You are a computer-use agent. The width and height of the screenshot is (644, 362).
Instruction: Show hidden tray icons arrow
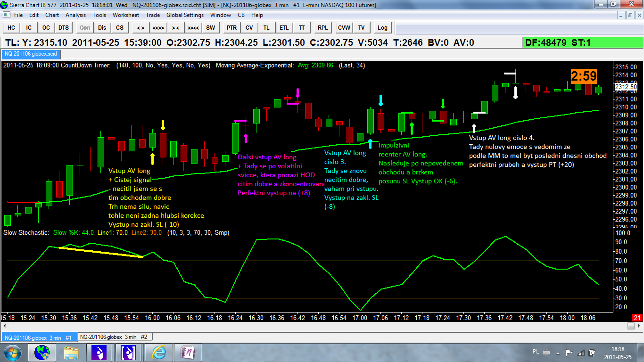558,352
